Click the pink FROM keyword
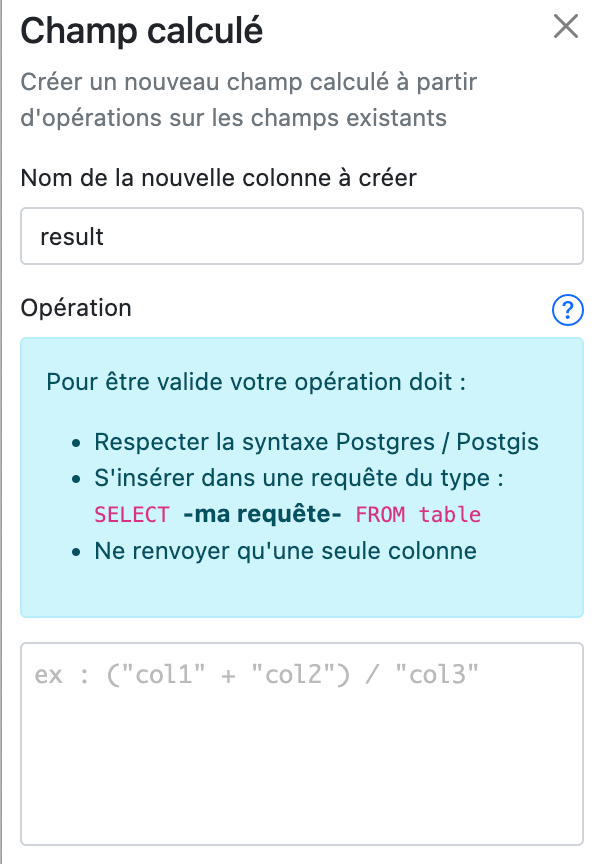 381,516
